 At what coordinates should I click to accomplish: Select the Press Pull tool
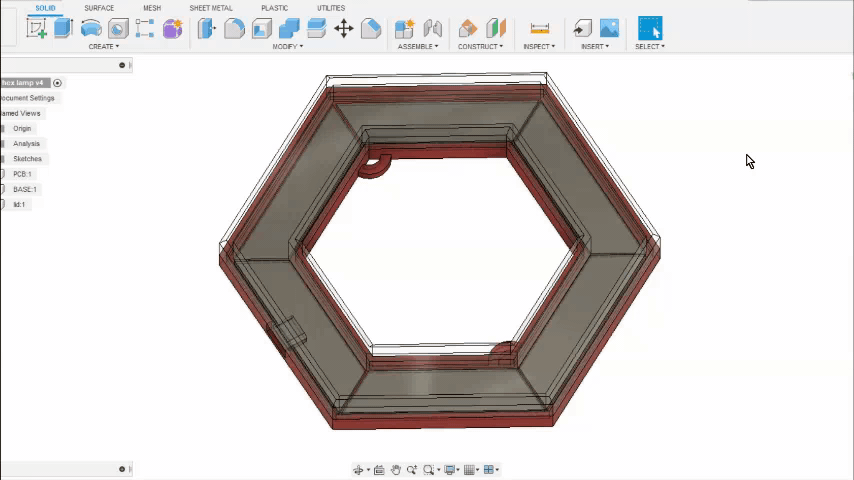tap(206, 28)
